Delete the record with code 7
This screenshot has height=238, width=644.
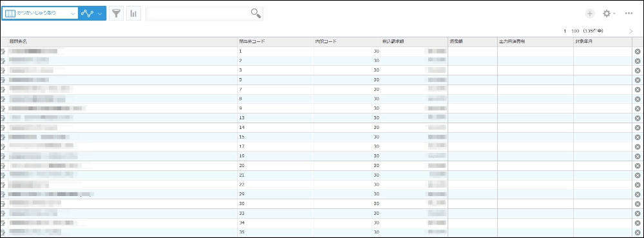pyautogui.click(x=638, y=90)
